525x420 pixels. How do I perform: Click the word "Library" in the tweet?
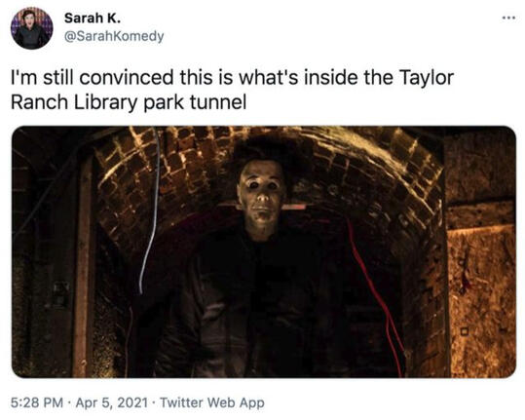pyautogui.click(x=105, y=103)
